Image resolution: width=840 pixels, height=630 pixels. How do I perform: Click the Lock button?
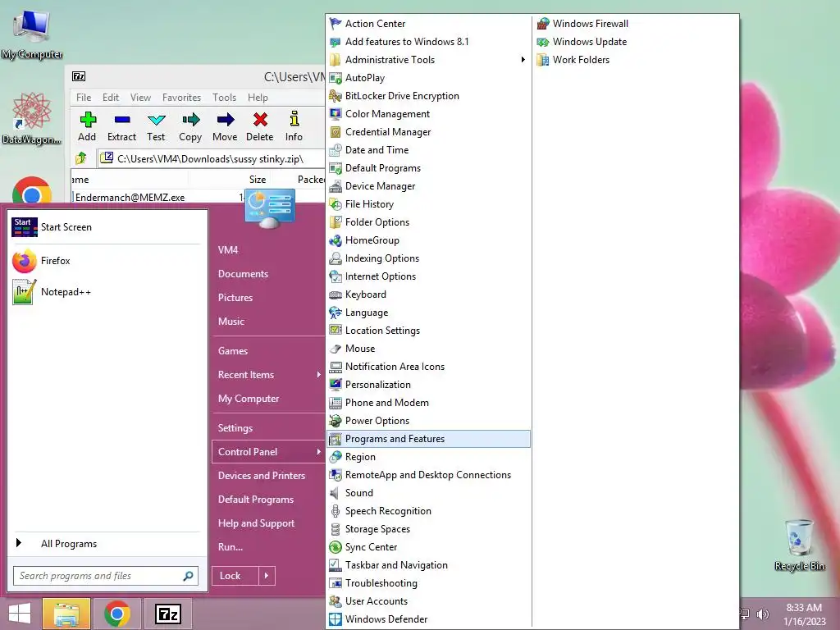click(x=235, y=576)
